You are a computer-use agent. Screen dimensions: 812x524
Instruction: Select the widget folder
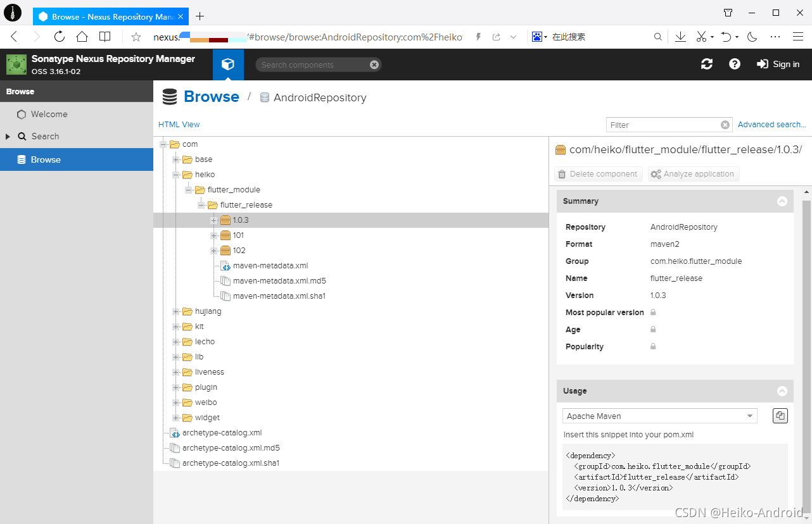(207, 418)
